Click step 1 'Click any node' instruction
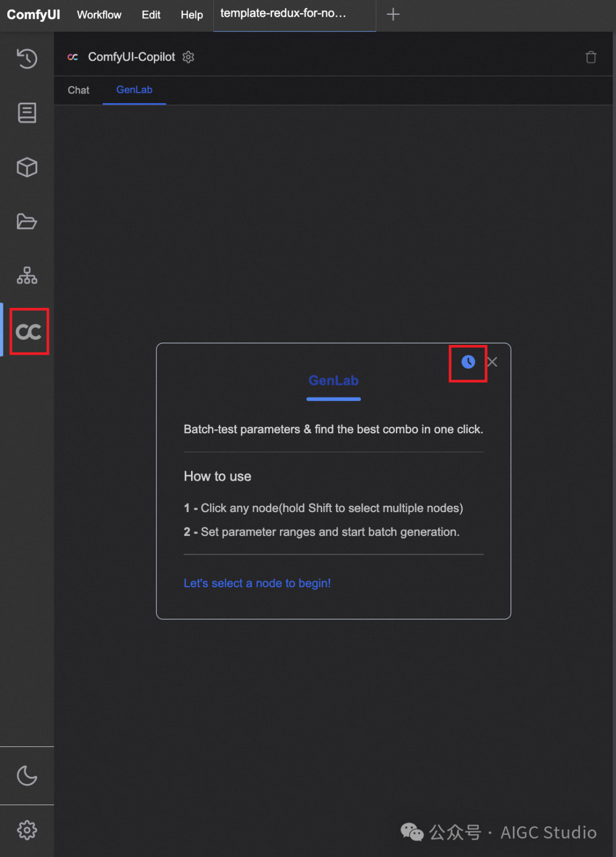 [323, 508]
